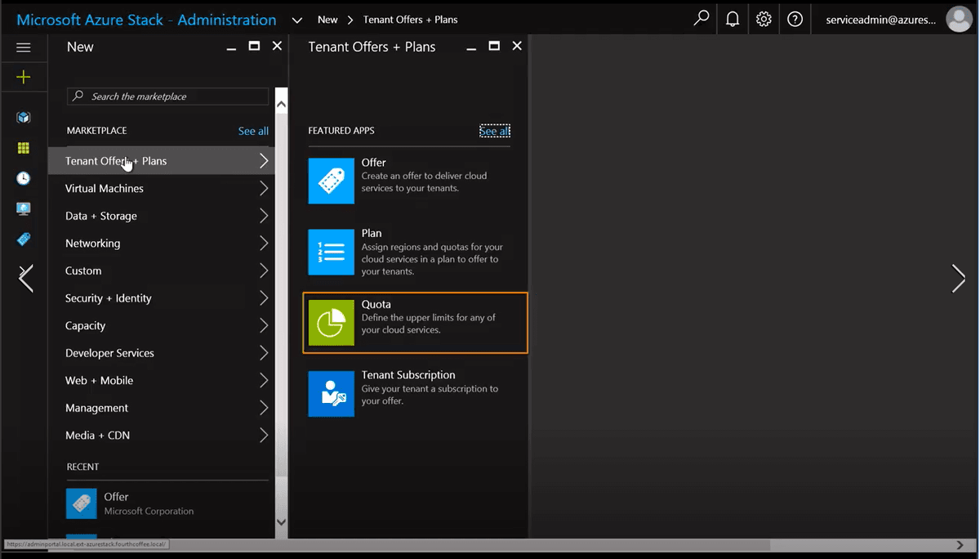
Task: Select Virtual Machines category
Action: pos(161,189)
